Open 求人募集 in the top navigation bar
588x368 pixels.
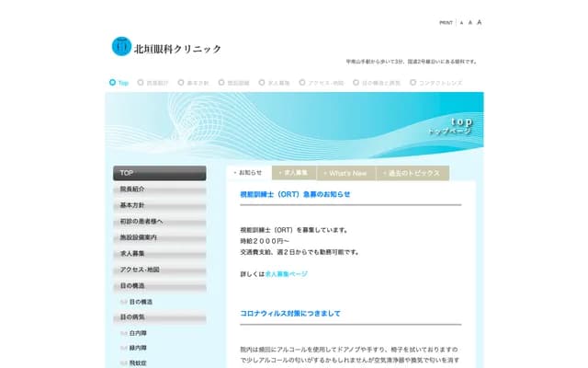point(275,83)
